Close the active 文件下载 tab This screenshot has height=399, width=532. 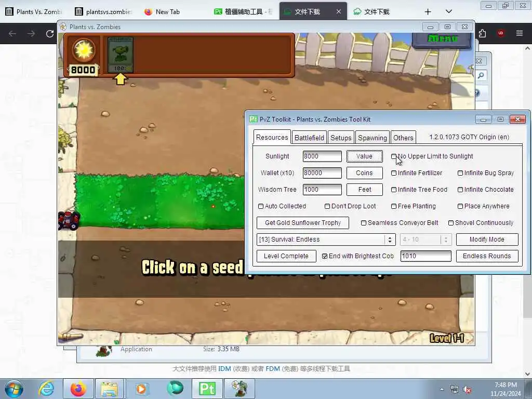click(339, 11)
